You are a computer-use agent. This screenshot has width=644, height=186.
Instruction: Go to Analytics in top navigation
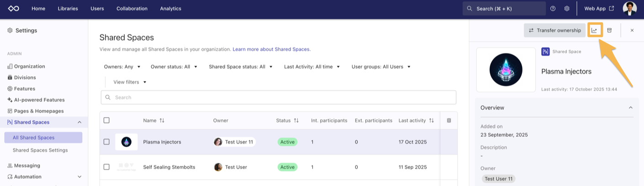tap(170, 9)
